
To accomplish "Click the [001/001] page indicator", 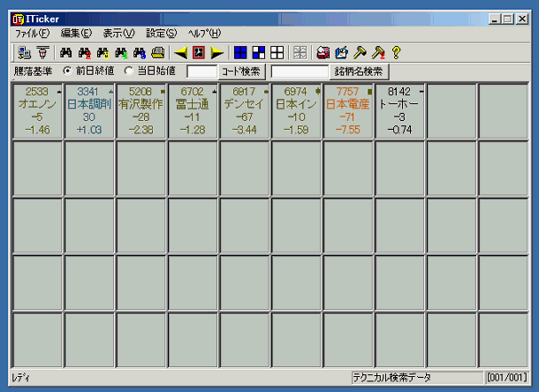I will click(506, 378).
